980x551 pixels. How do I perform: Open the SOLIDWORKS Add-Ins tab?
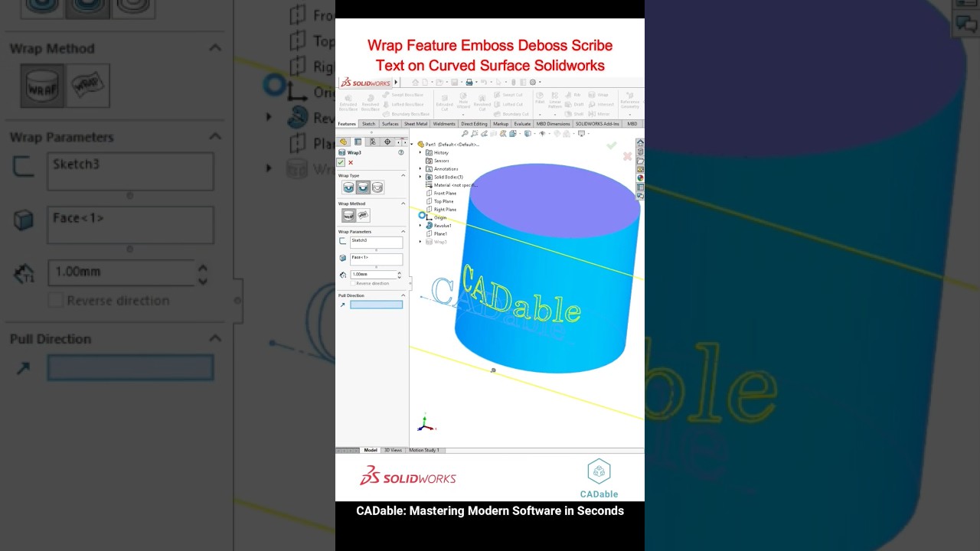click(597, 124)
